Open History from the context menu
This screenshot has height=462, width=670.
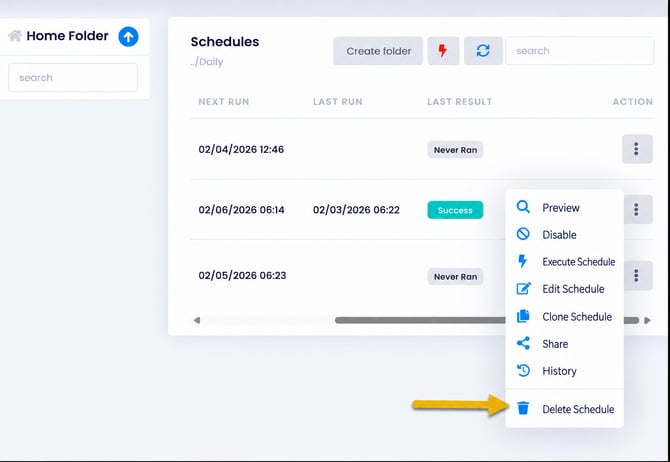[564, 371]
